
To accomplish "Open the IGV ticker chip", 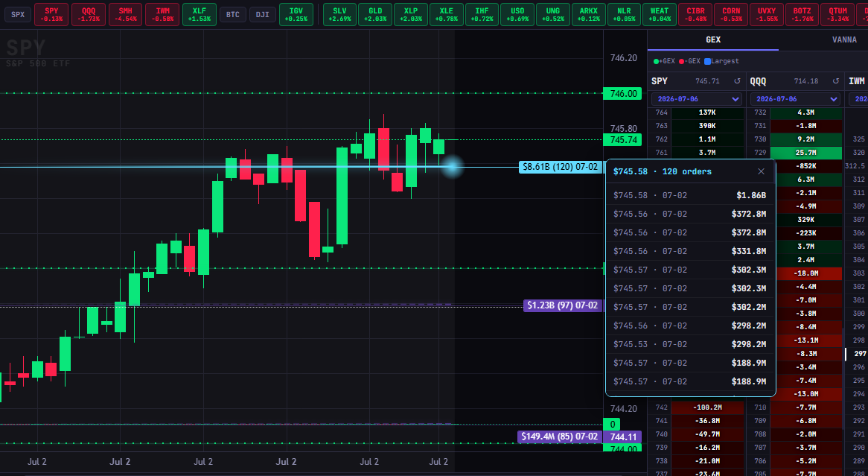I will coord(296,14).
